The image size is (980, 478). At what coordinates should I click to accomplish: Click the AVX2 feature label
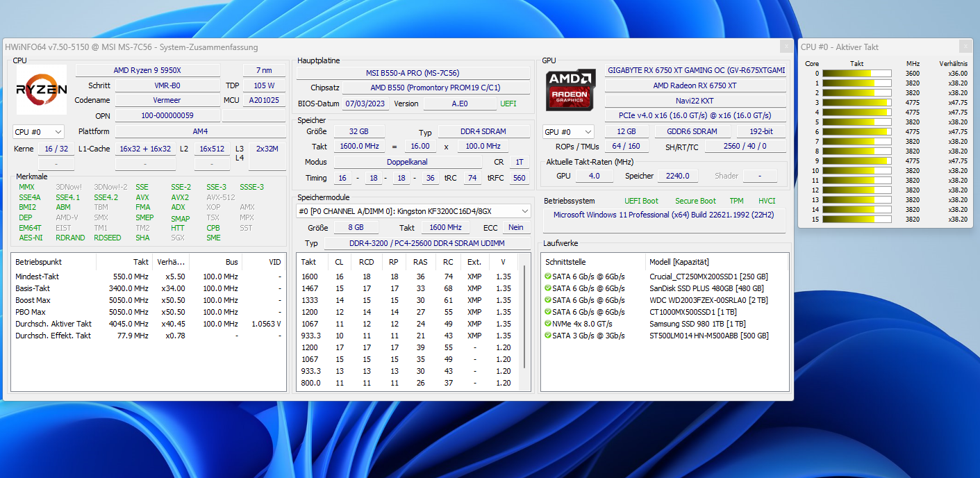tap(180, 197)
